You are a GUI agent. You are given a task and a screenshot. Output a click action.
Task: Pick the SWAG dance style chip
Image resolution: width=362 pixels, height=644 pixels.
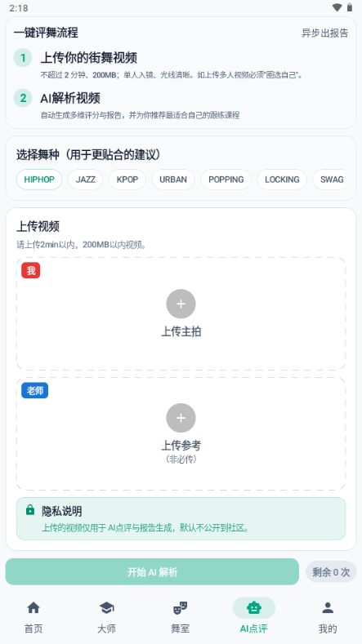[x=329, y=180]
